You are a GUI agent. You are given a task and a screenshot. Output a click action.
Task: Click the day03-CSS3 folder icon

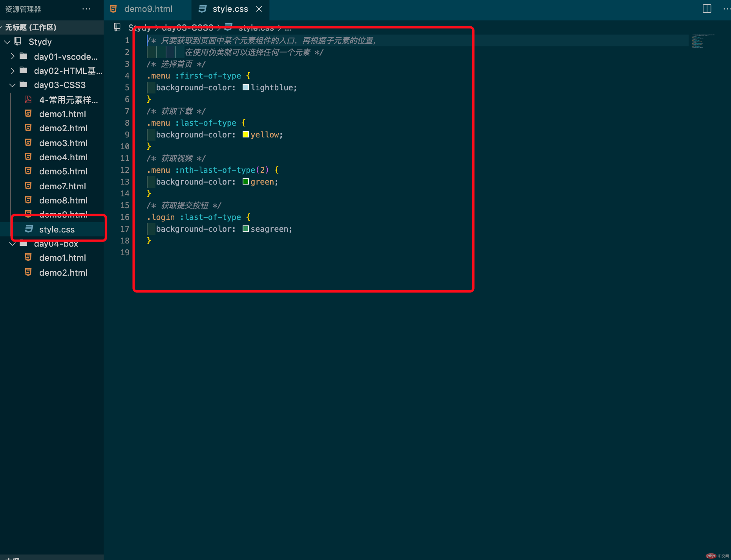click(24, 84)
